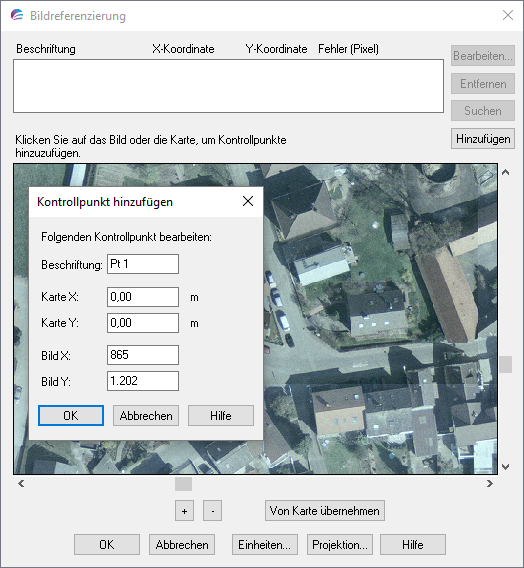This screenshot has width=524, height=568.
Task: Close the Kontrollpunkt hinzufügen dialog
Action: [x=248, y=201]
